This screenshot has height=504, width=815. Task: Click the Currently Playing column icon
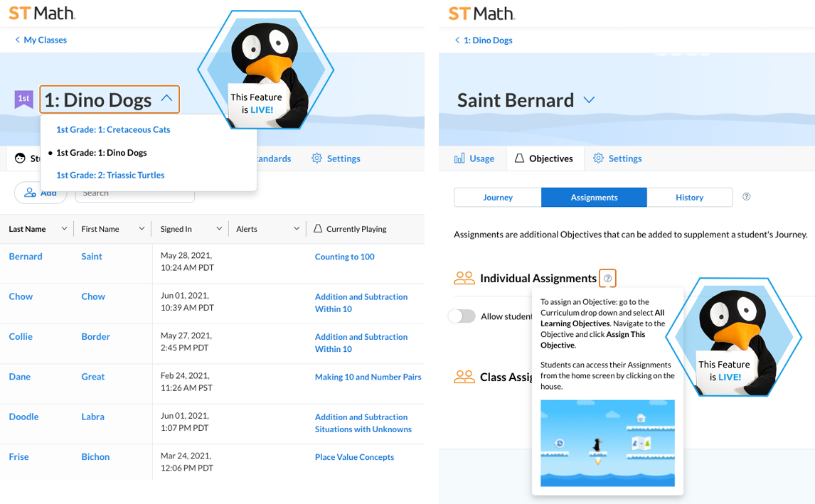(318, 229)
